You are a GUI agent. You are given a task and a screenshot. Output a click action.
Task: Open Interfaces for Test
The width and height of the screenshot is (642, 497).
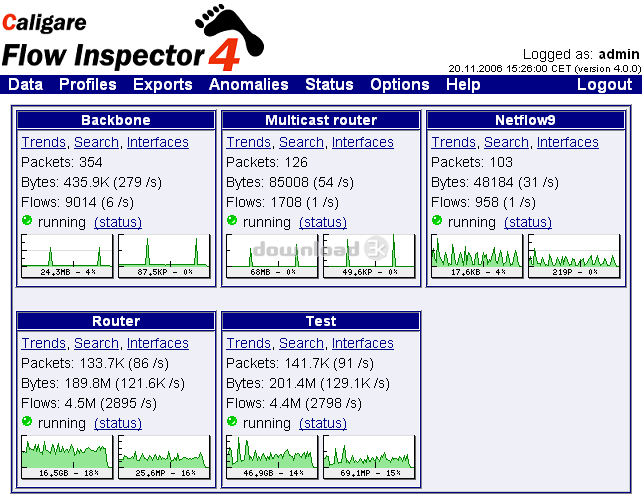(363, 343)
